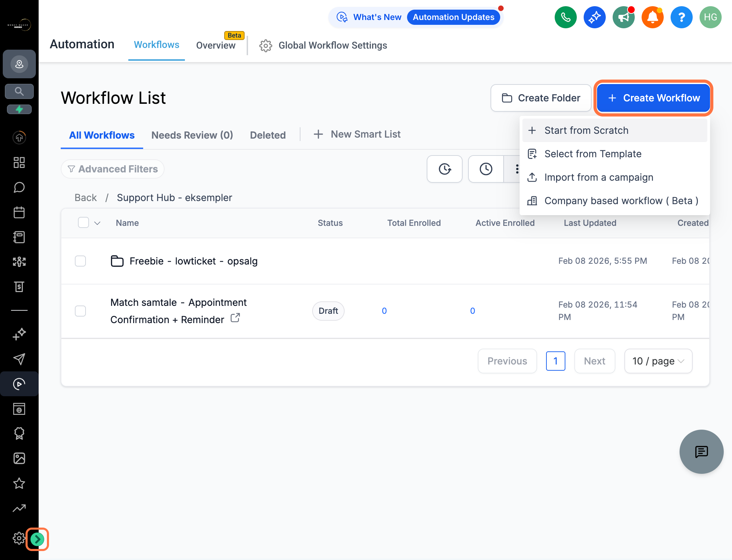Open the dashboard grid icon in sidebar

coord(19,162)
